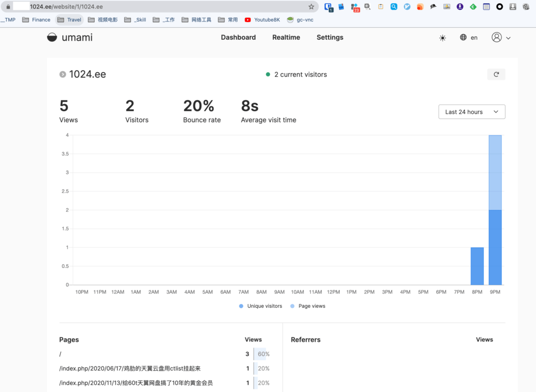Click the black circle ring extension icon
Viewport: 536px width, 392px height.
pyautogui.click(x=499, y=6)
